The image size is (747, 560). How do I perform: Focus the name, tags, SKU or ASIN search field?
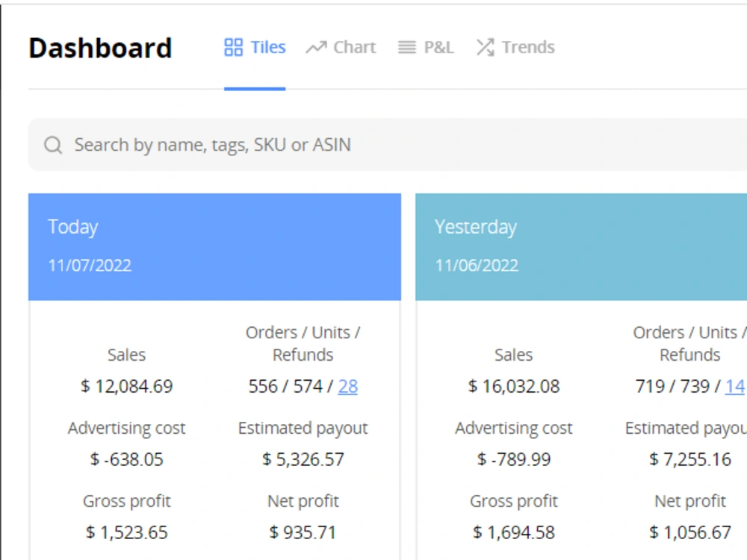pyautogui.click(x=388, y=145)
